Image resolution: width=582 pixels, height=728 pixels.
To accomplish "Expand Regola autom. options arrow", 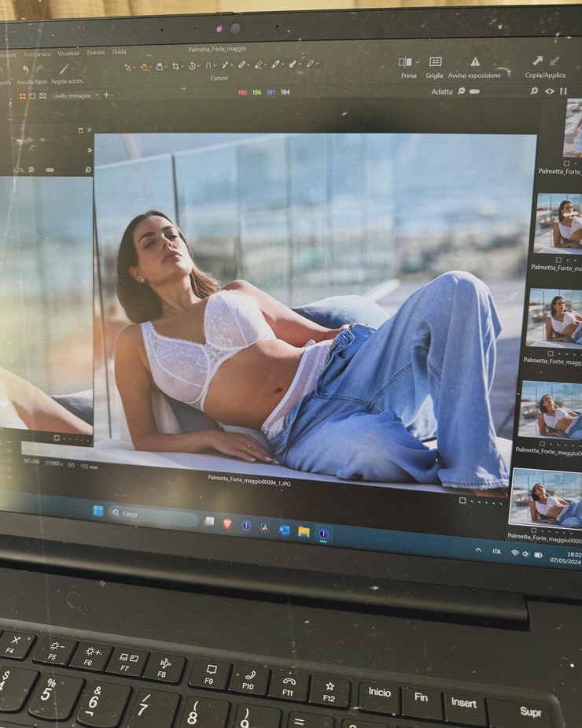I will click(73, 69).
